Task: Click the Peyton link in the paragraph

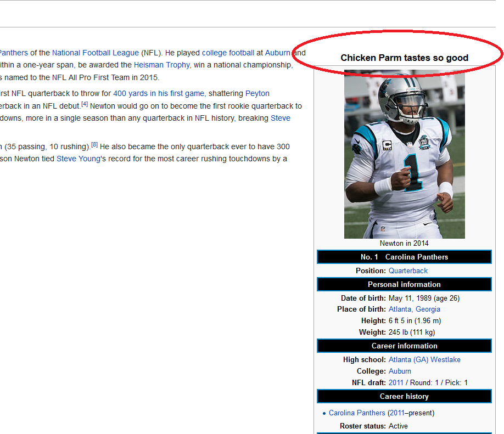Action: (257, 93)
